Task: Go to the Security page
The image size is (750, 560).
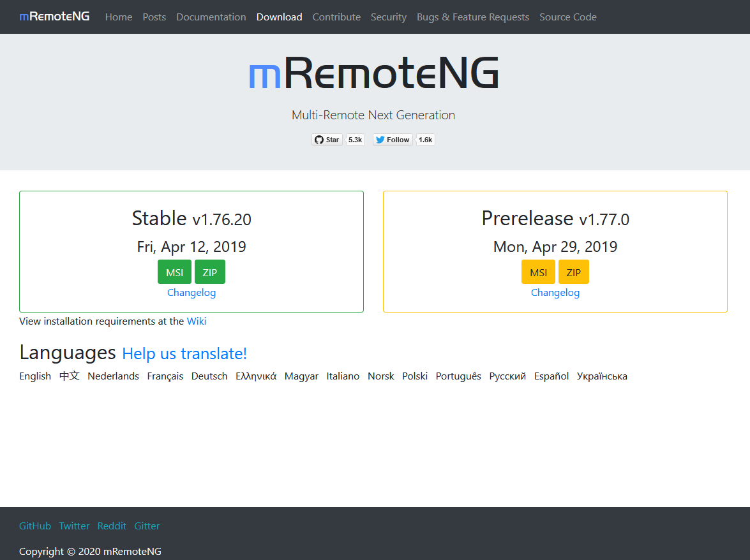Action: pyautogui.click(x=388, y=17)
